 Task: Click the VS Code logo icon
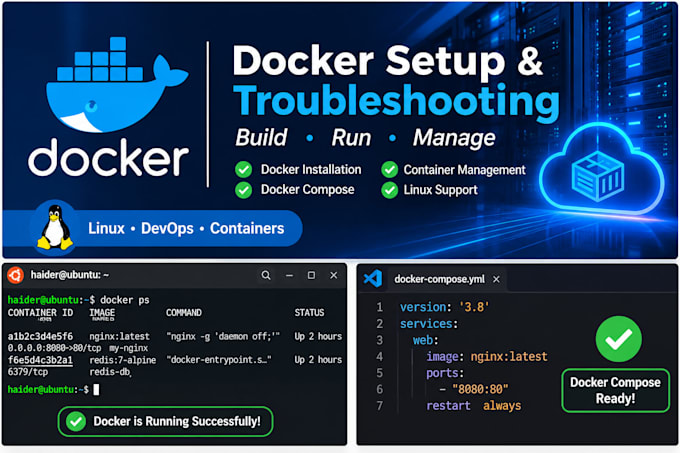tap(373, 278)
